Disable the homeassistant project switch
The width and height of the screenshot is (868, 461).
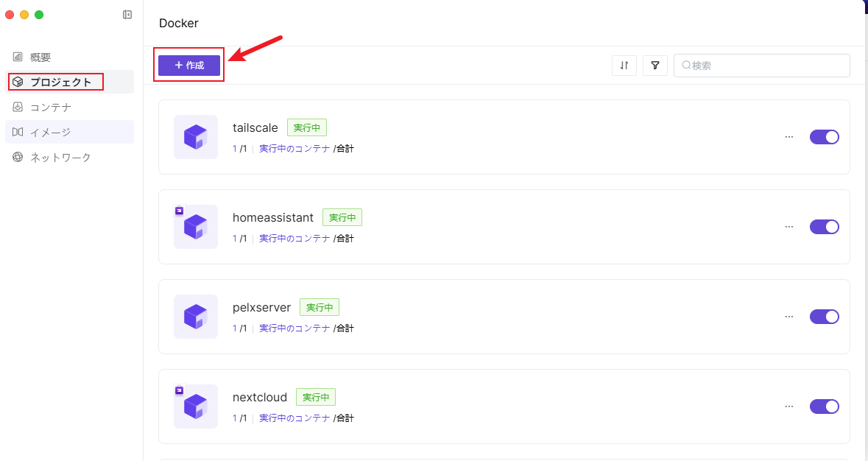click(x=824, y=227)
